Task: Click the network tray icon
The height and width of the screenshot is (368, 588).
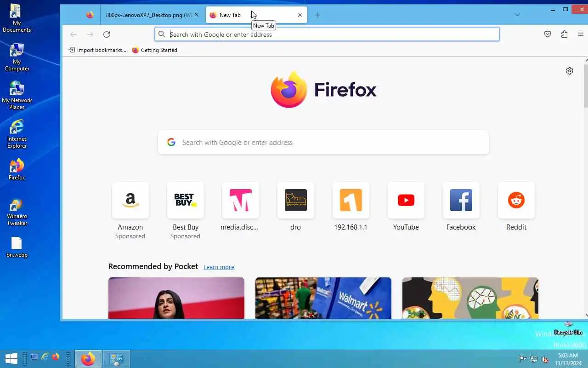Action: point(533,359)
